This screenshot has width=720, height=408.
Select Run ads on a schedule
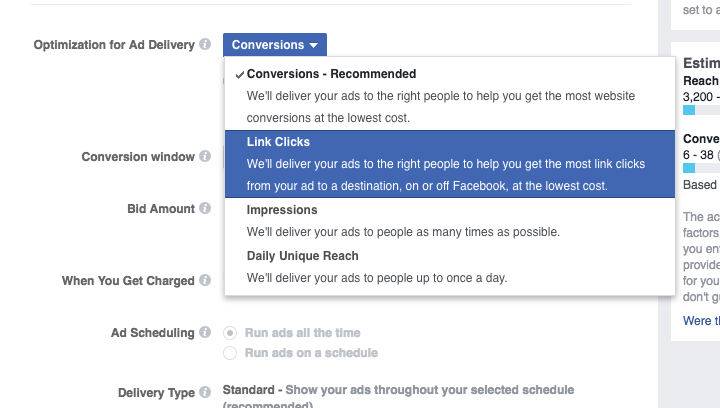tap(230, 353)
